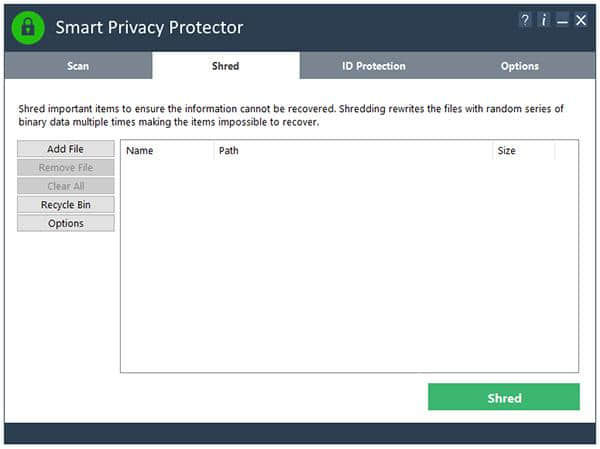Image resolution: width=600 pixels, height=449 pixels.
Task: Open the ID Protection tab
Action: pyautogui.click(x=373, y=66)
